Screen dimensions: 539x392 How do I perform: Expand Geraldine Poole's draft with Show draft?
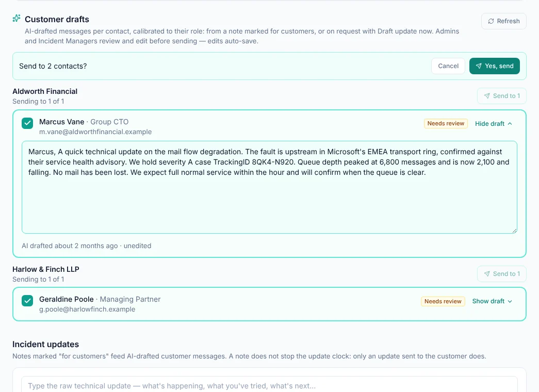492,301
